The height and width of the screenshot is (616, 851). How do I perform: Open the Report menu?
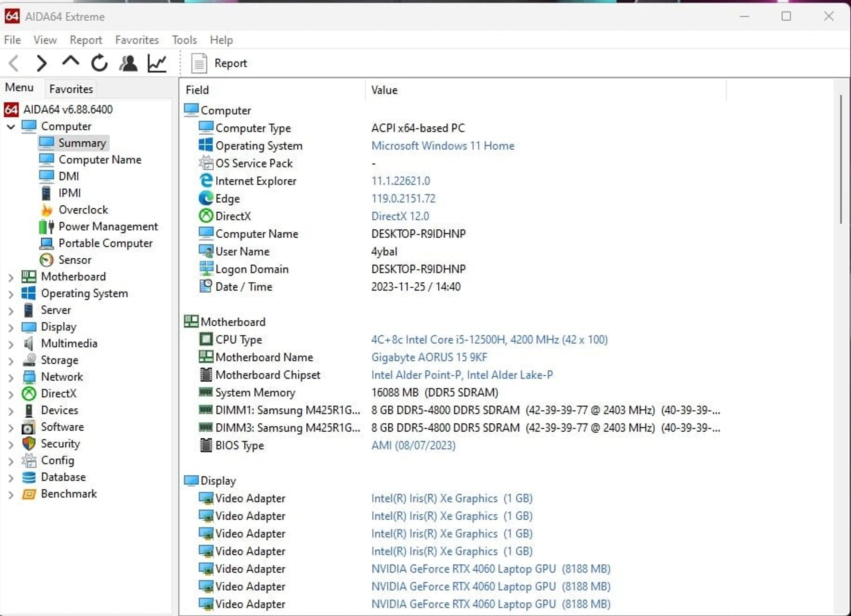point(86,40)
